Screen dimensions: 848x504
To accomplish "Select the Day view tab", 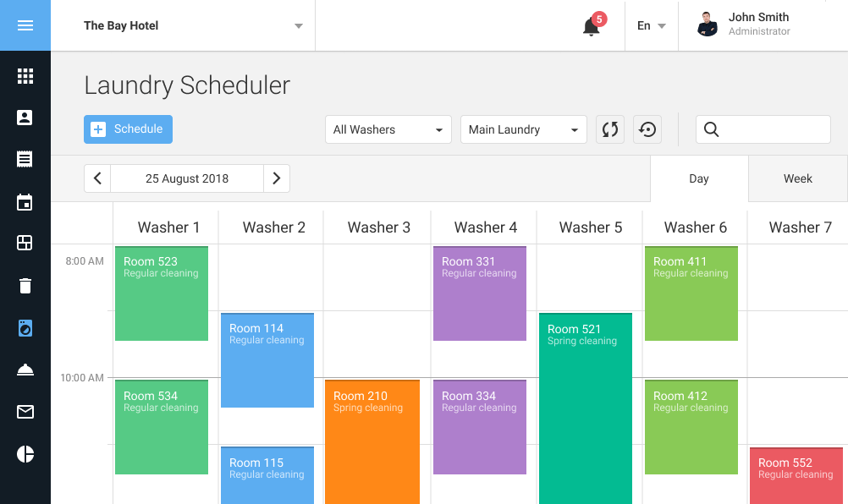I will (699, 178).
